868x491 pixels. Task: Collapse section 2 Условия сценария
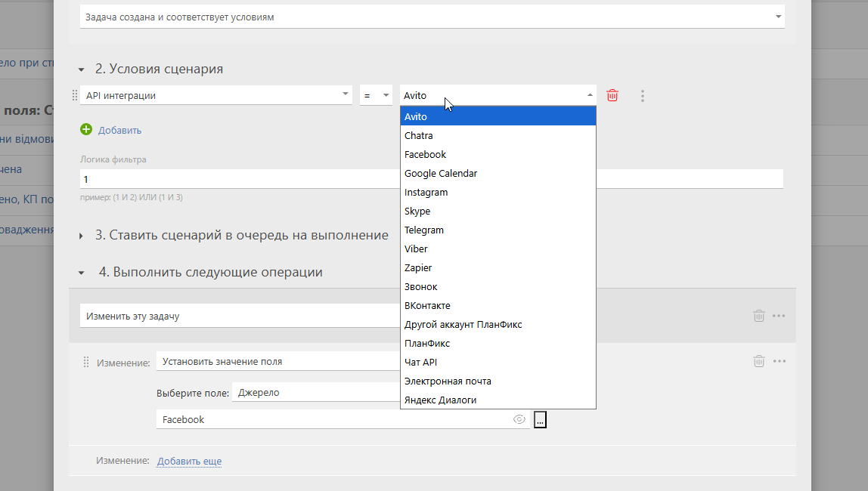pos(82,69)
